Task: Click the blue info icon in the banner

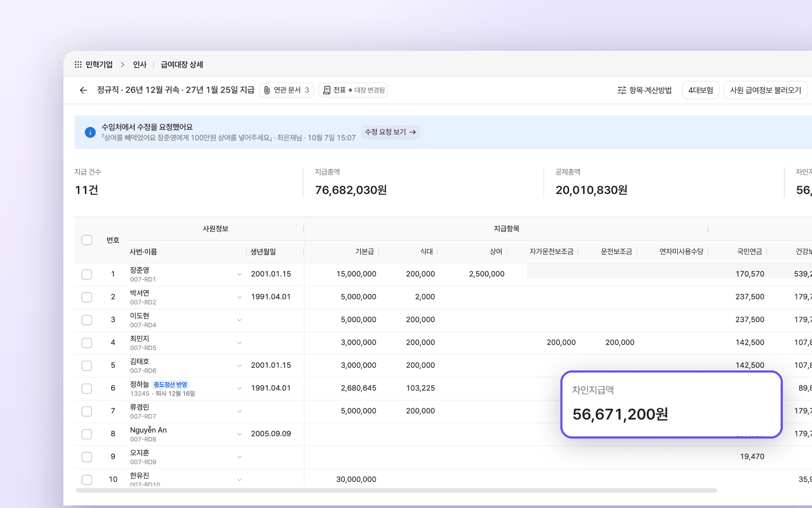Action: pos(90,132)
